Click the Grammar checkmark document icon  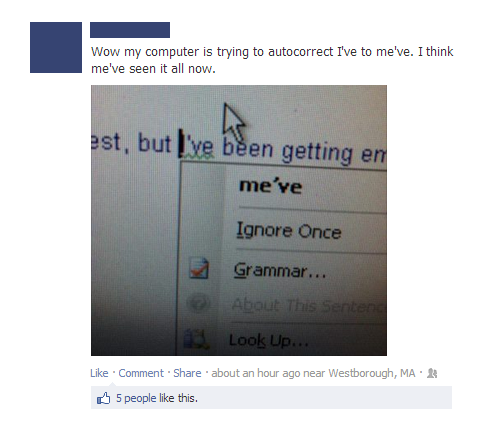199,268
